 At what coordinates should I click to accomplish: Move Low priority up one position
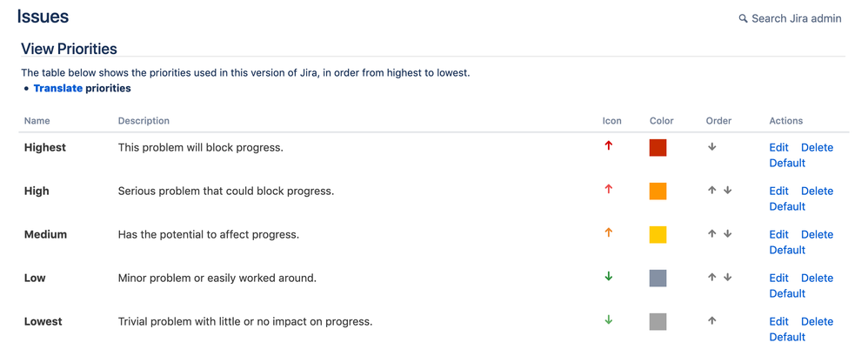711,278
